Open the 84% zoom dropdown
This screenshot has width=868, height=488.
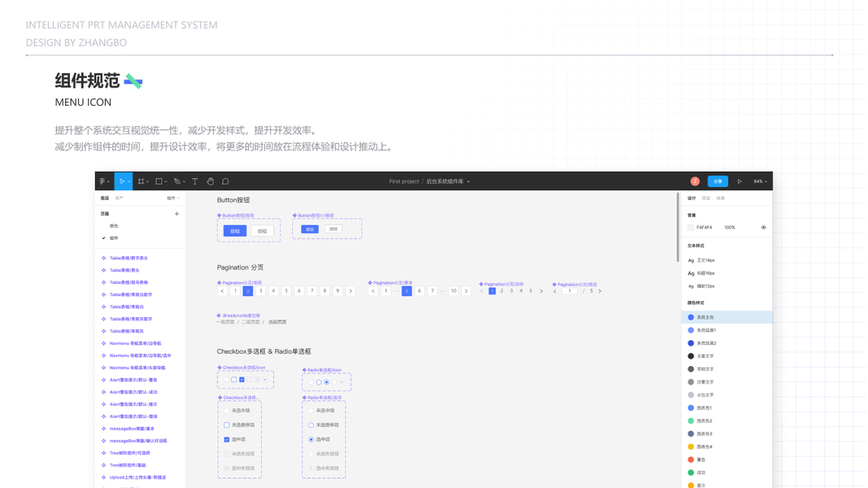coord(761,181)
